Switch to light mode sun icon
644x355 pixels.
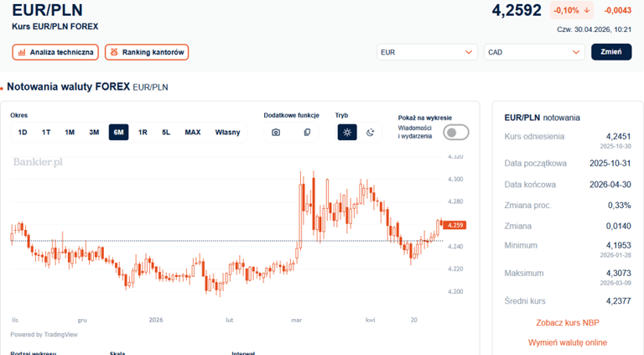tap(347, 132)
